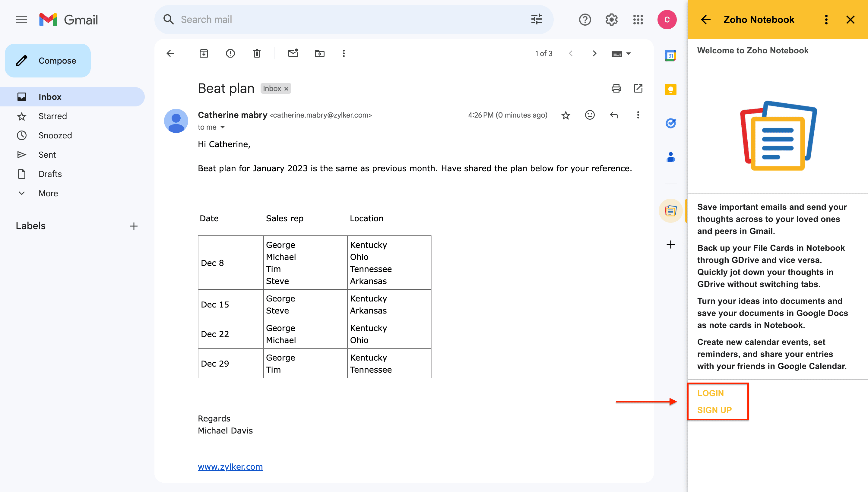Open the Drafts folder
The width and height of the screenshot is (868, 492).
click(x=50, y=174)
